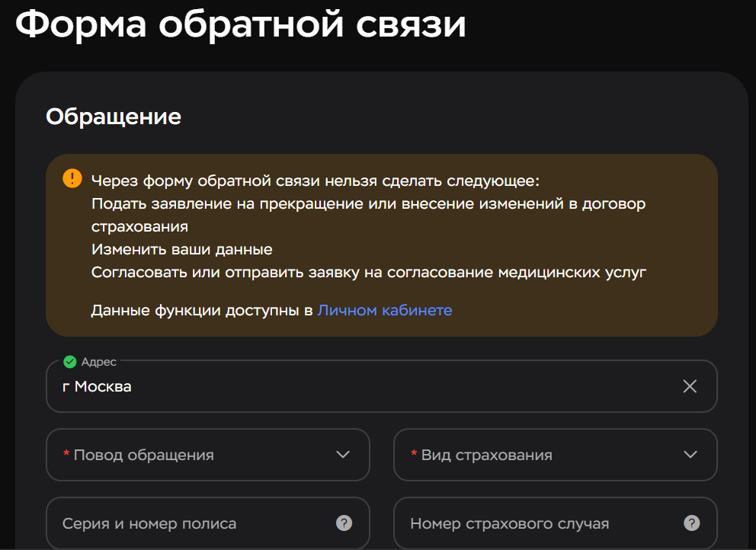
Task: Click the Обращение section heading
Action: pos(114,117)
